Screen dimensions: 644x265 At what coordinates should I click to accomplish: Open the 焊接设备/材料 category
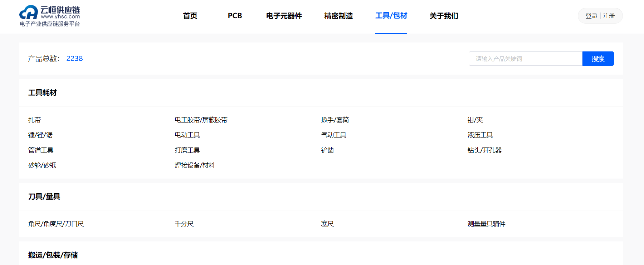point(195,165)
